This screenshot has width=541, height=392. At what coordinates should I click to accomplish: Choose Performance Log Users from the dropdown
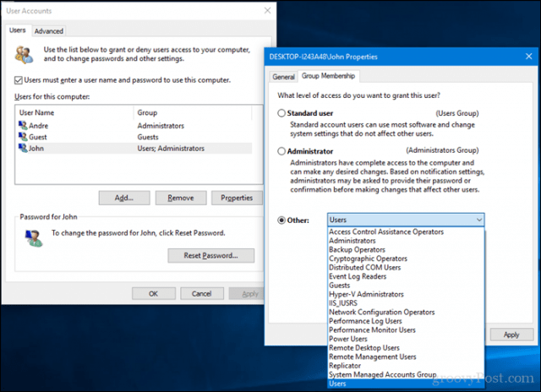[406, 321]
